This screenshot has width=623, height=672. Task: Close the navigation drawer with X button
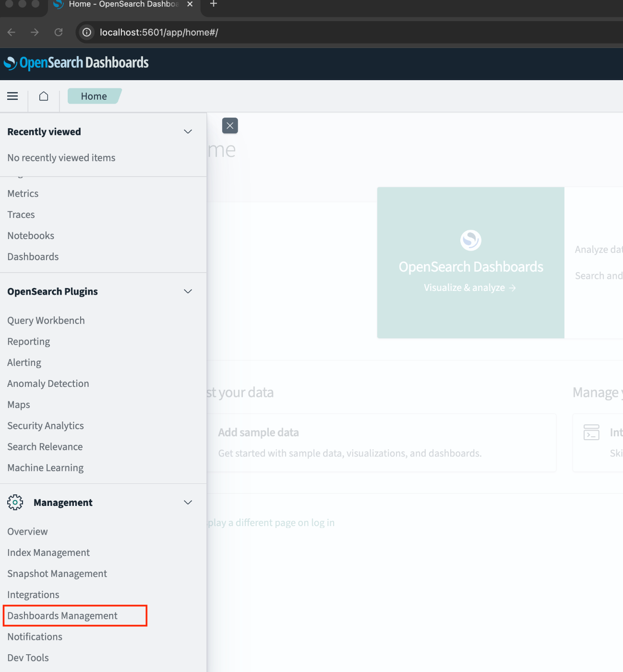tap(230, 126)
